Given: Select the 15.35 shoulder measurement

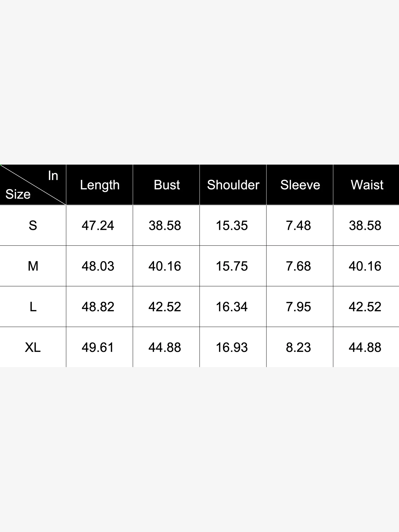Looking at the screenshot, I should pos(232,226).
